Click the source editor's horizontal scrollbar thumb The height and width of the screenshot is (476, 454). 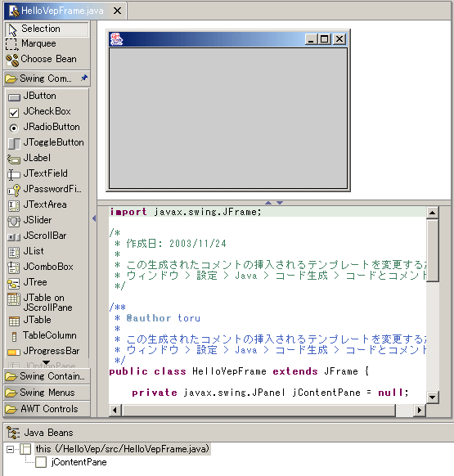(259, 410)
